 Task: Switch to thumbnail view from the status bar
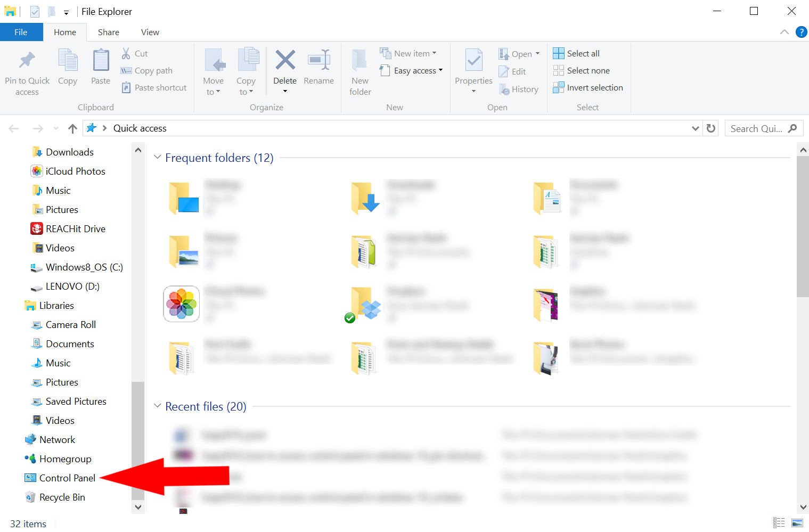click(798, 523)
